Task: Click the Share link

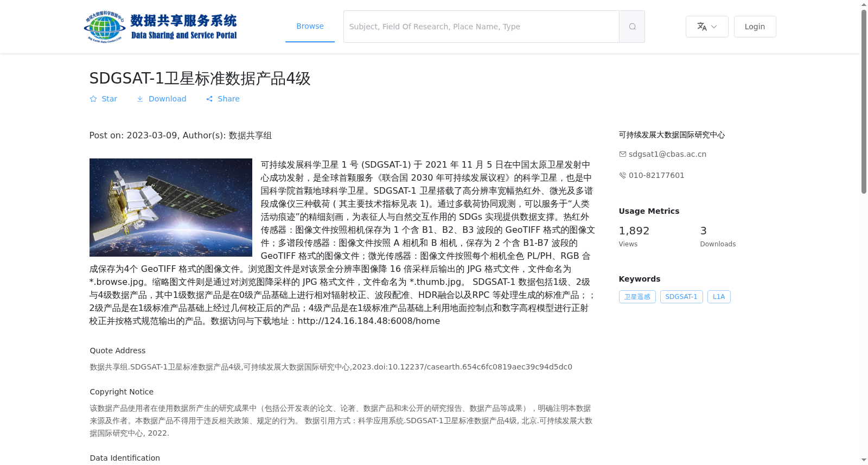Action: (x=223, y=99)
